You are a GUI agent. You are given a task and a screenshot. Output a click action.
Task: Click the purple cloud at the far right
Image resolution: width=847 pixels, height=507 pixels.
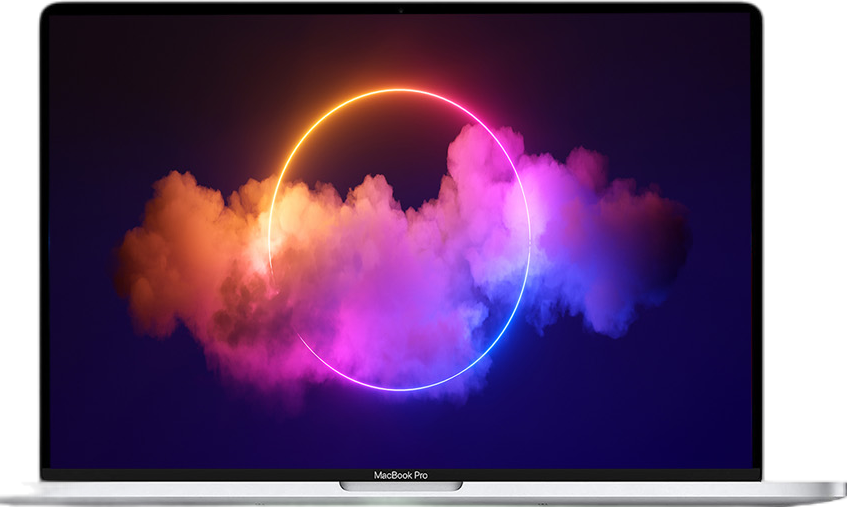pyautogui.click(x=640, y=240)
